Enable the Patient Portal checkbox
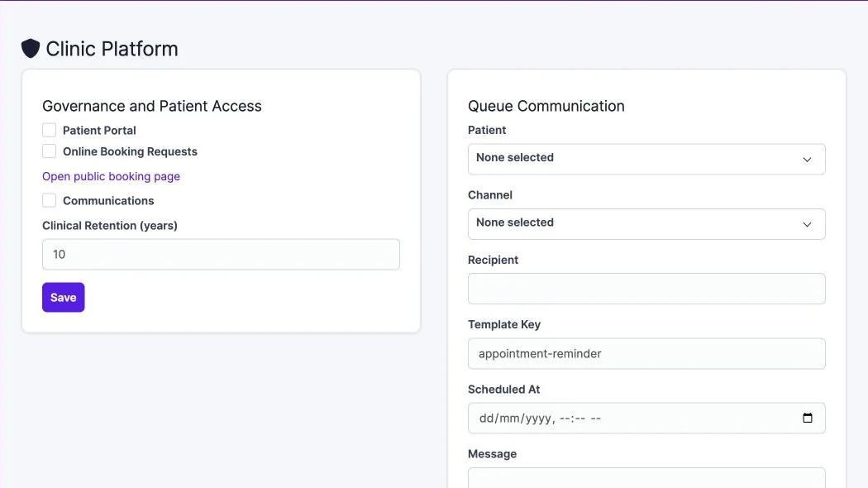This screenshot has width=868, height=488. (x=50, y=130)
